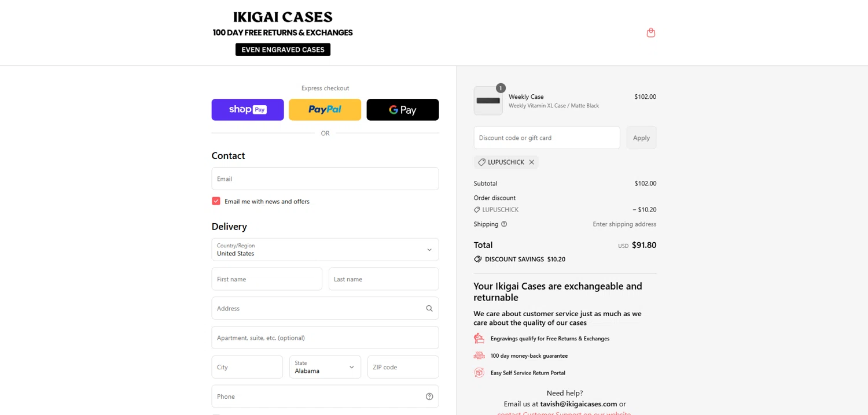This screenshot has width=868, height=415.
Task: Click the − $10.20 discount amount
Action: (645, 210)
